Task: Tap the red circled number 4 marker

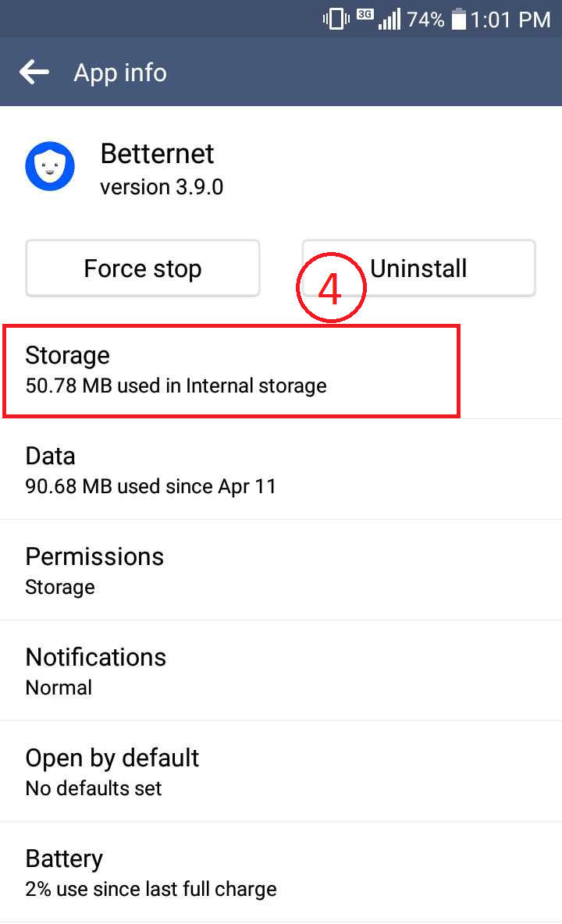Action: pyautogui.click(x=331, y=287)
